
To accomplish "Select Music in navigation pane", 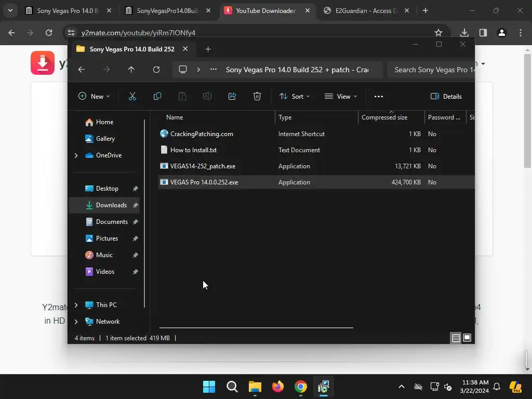I will 104,255.
